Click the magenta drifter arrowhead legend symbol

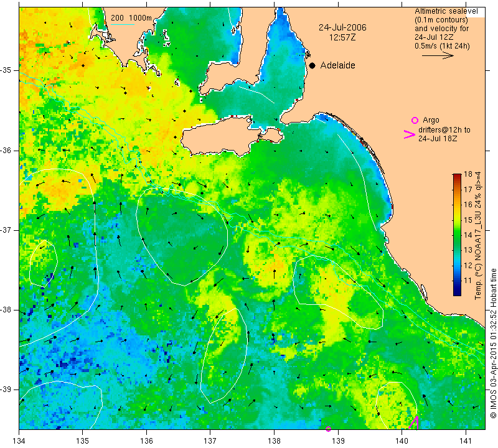[x=410, y=134]
